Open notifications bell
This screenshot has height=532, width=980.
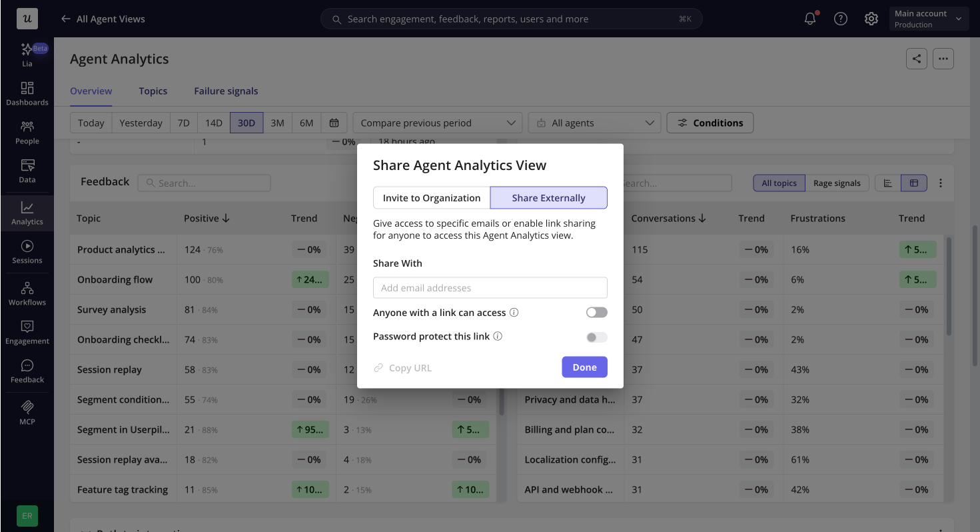[x=810, y=19]
